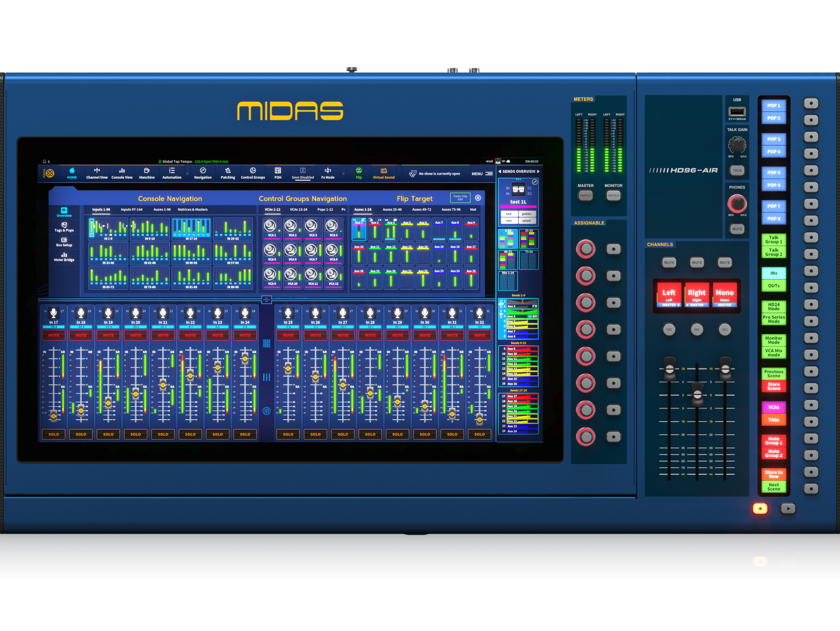Image resolution: width=840 pixels, height=631 pixels.
Task: Toggle the Fader Flip OFF button
Action: click(460, 198)
